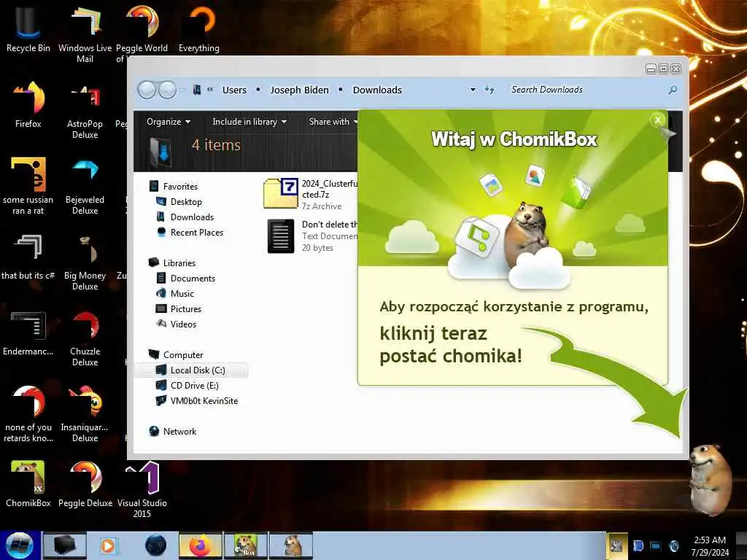Click the Explorer forward button

[x=167, y=90]
